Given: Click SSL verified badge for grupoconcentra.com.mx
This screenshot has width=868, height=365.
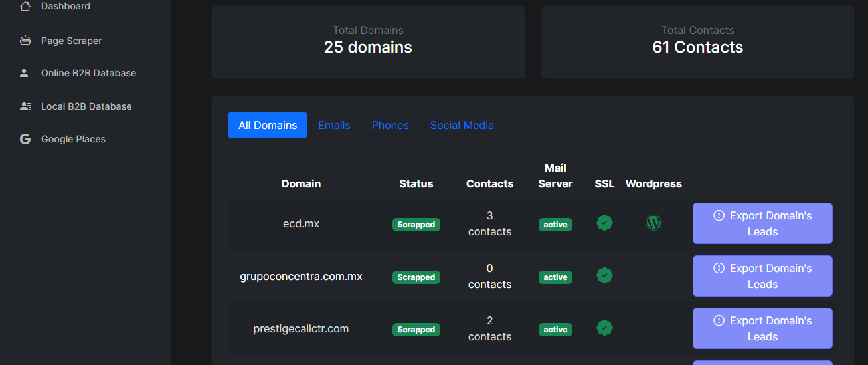Looking at the screenshot, I should (x=604, y=275).
